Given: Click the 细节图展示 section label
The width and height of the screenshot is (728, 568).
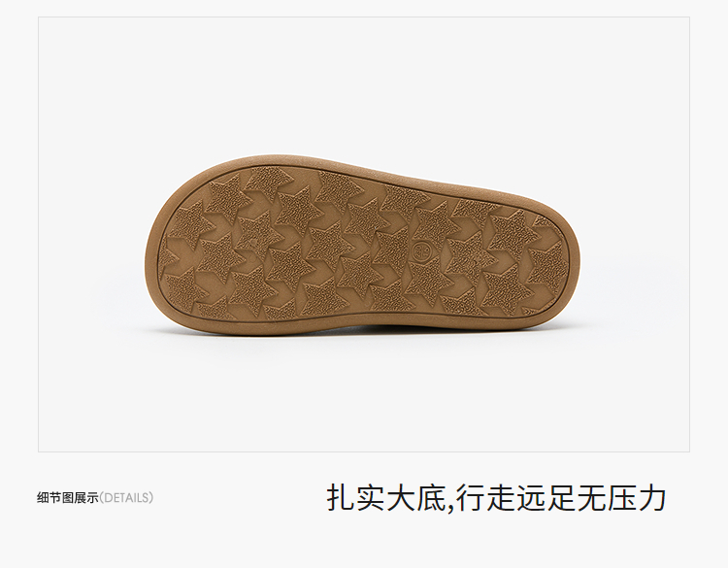Looking at the screenshot, I should tap(68, 498).
